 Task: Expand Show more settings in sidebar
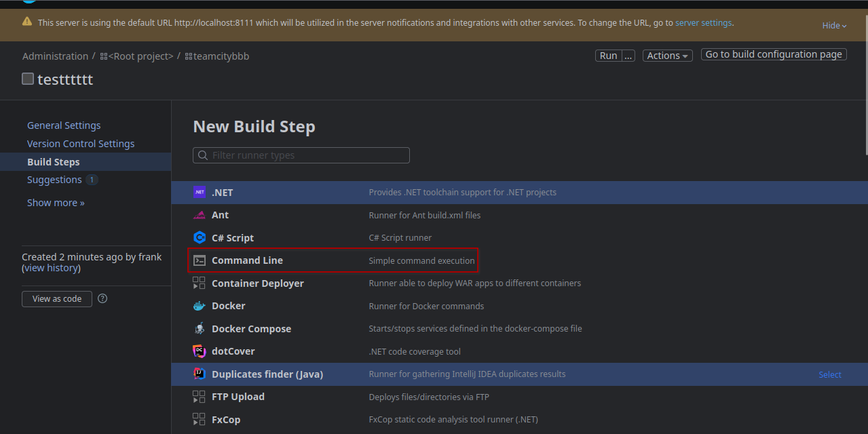[x=56, y=203]
